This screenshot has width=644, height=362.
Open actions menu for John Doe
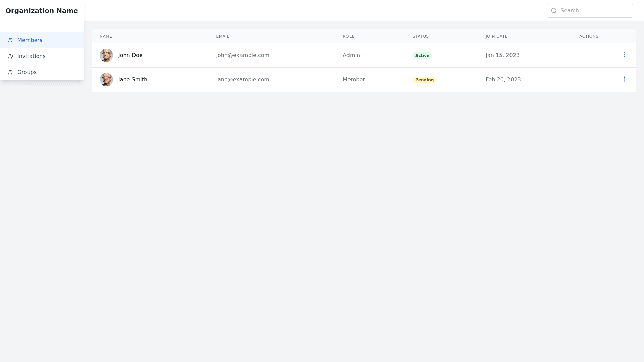tap(624, 55)
